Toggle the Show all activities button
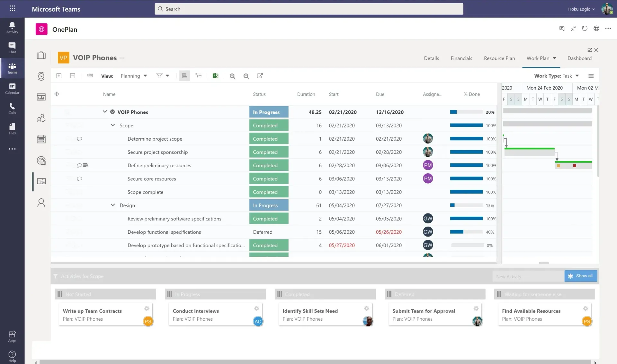The width and height of the screenshot is (617, 364). [x=581, y=276]
